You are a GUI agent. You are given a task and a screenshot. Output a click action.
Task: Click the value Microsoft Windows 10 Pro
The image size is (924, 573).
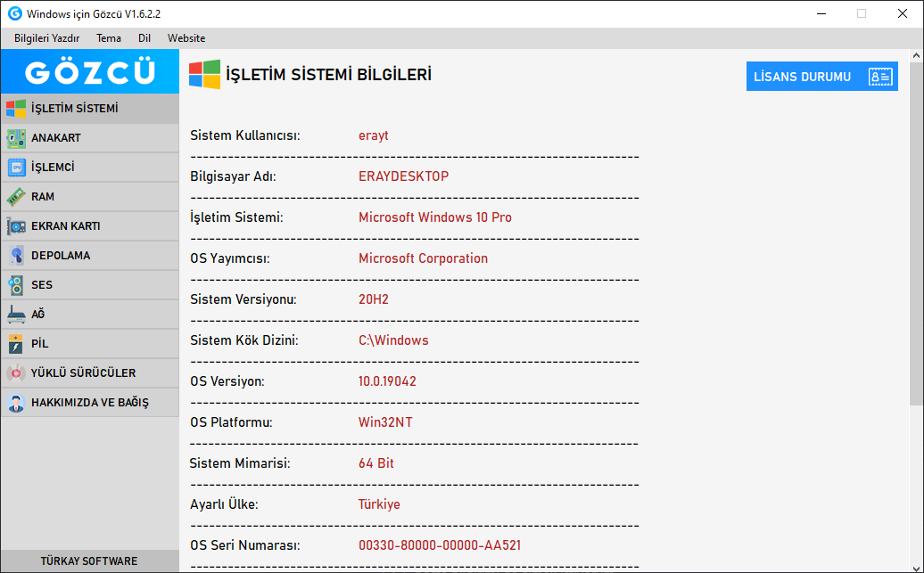[435, 217]
